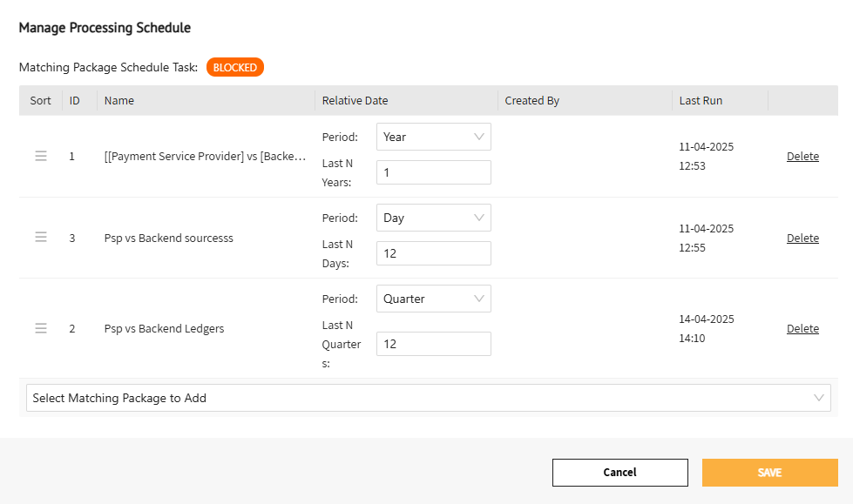
Task: Delete the Psp vs Backend sourcesss row
Action: pyautogui.click(x=802, y=238)
